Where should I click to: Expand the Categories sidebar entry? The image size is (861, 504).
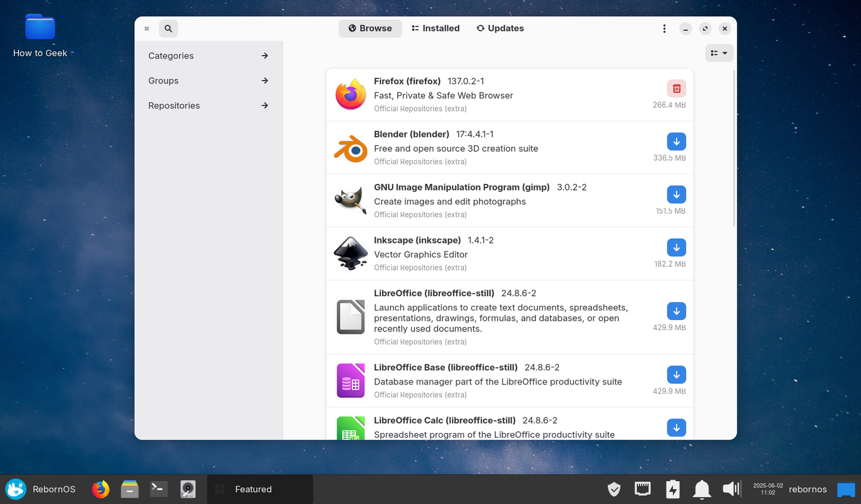pos(208,56)
